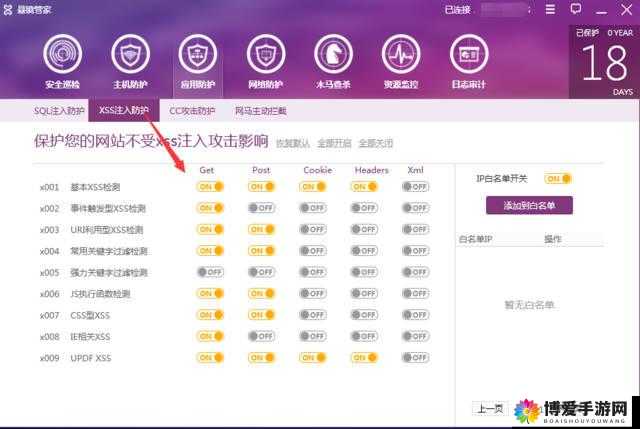The image size is (640, 429).
Task: Enable x001 Xml switch
Action: click(x=416, y=187)
